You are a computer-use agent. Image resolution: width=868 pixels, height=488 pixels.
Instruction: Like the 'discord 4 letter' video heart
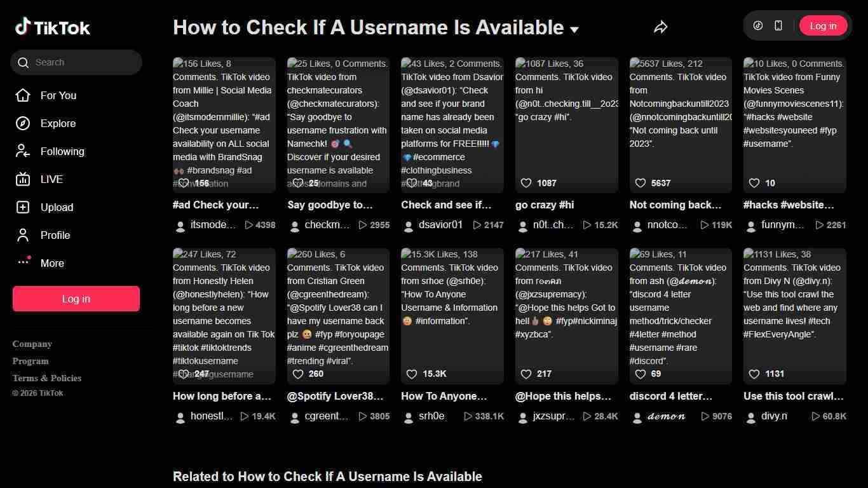coord(641,374)
